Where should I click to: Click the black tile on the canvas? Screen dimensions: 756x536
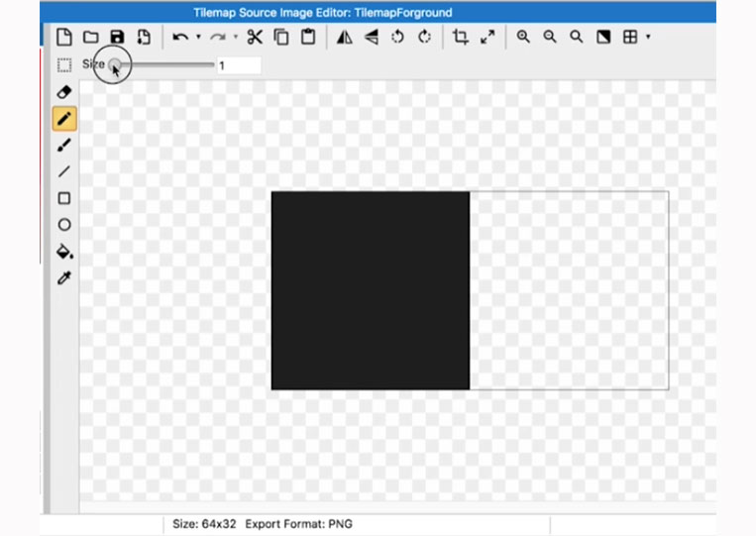371,290
